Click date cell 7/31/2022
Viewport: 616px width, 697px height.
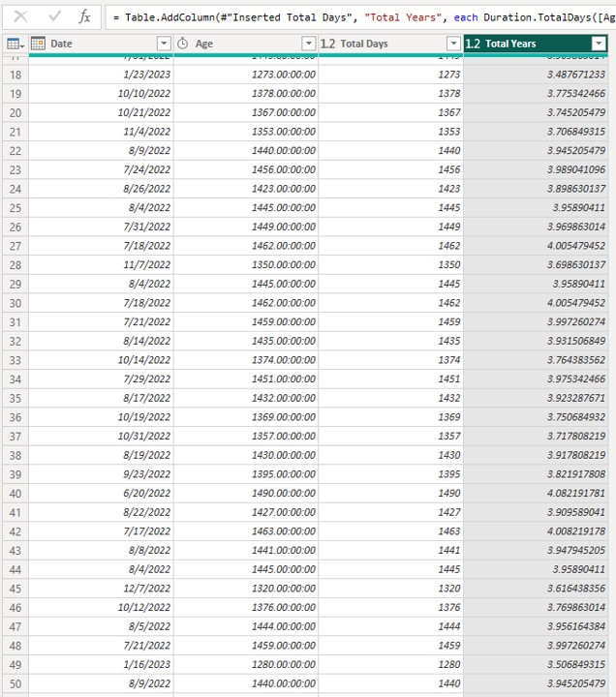(x=101, y=227)
